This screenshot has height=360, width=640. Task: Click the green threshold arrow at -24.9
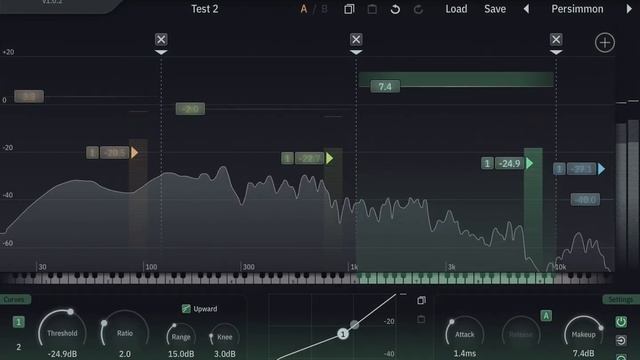529,163
